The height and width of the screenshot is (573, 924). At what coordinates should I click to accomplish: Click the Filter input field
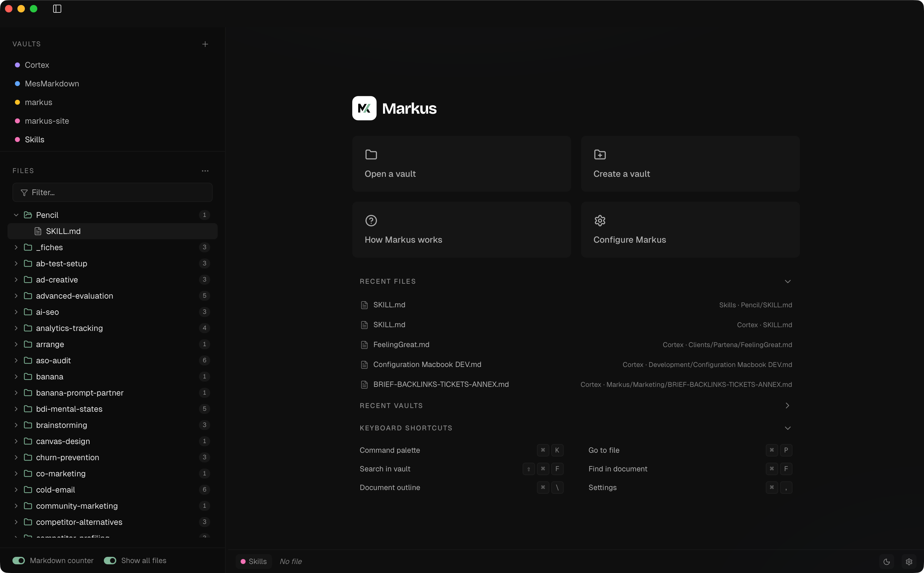tap(113, 193)
